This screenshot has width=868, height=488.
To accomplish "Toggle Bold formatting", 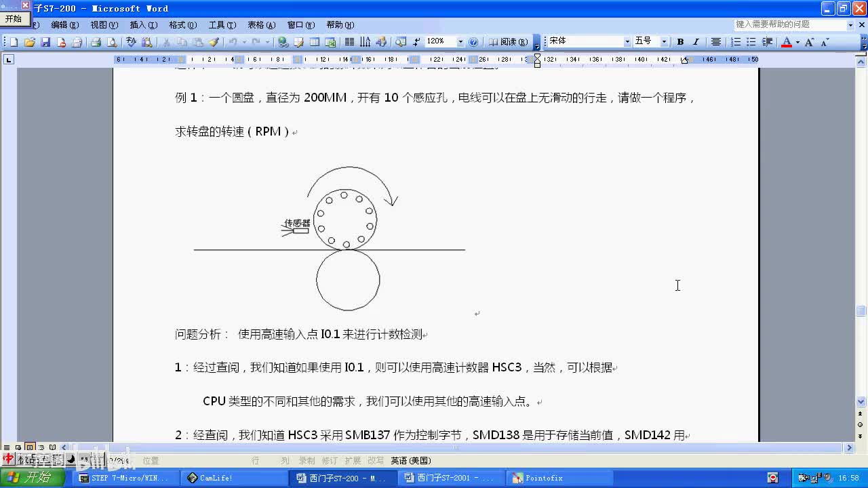I will coord(680,42).
